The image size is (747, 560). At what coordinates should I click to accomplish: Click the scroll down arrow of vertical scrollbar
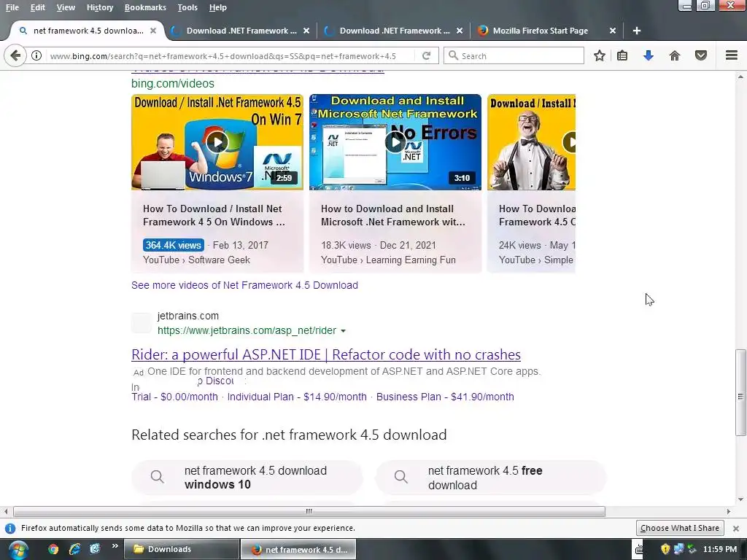pyautogui.click(x=740, y=499)
